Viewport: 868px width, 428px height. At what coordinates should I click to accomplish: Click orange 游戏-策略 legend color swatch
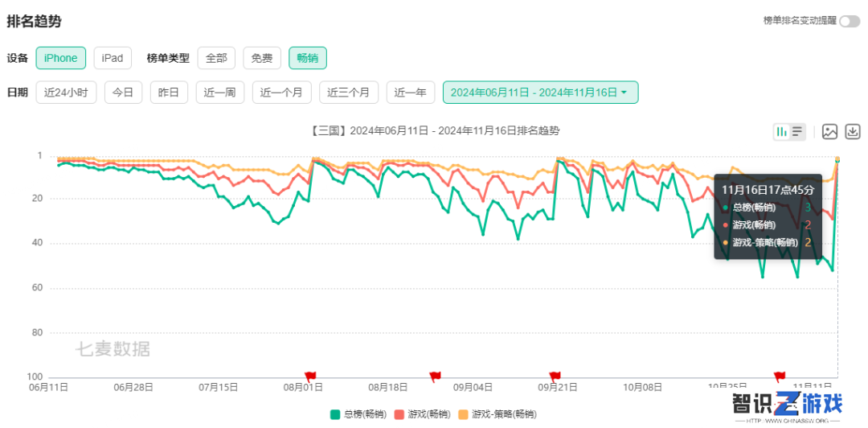pos(464,414)
